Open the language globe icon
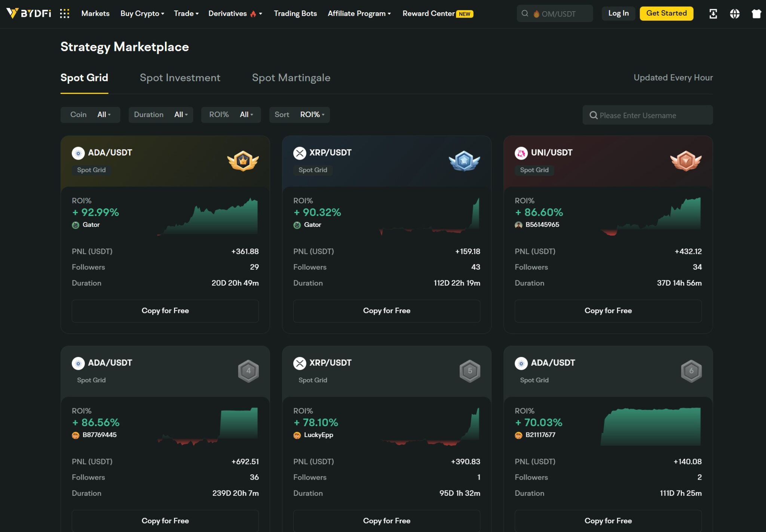 (x=735, y=14)
